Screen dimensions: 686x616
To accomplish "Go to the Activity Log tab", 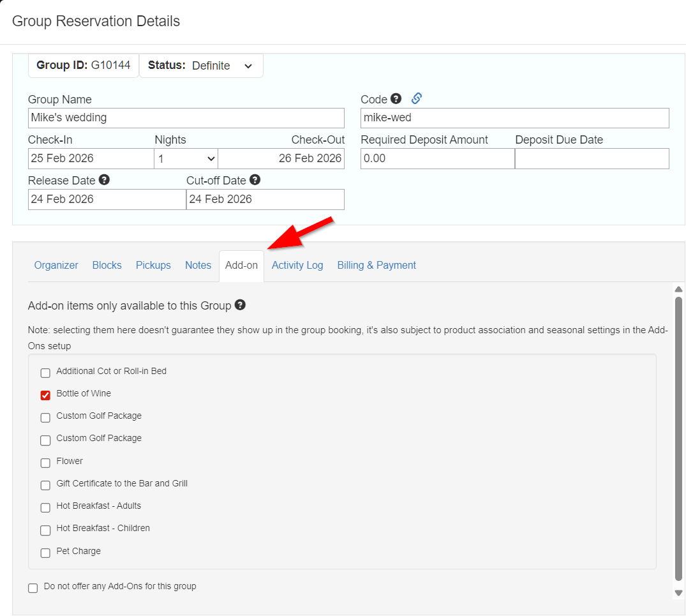I will click(297, 266).
